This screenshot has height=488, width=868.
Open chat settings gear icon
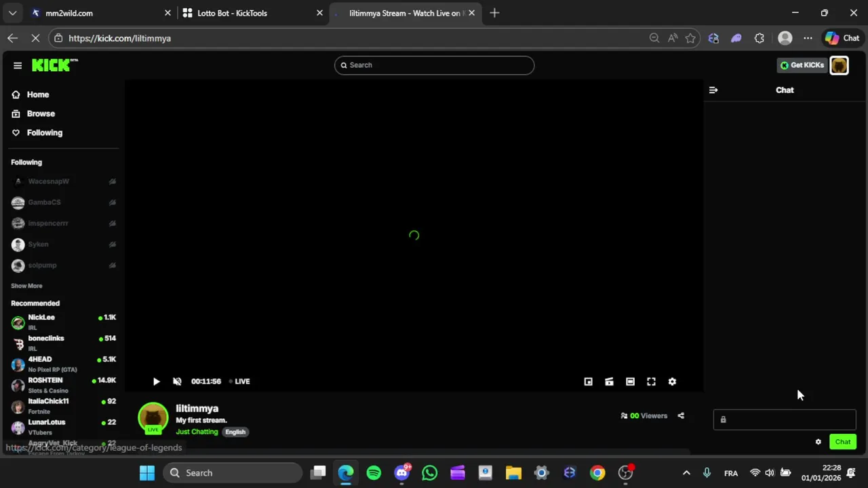818,442
